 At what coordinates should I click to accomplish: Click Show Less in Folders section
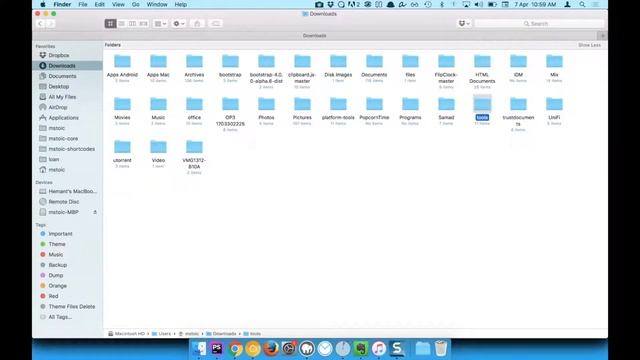589,45
